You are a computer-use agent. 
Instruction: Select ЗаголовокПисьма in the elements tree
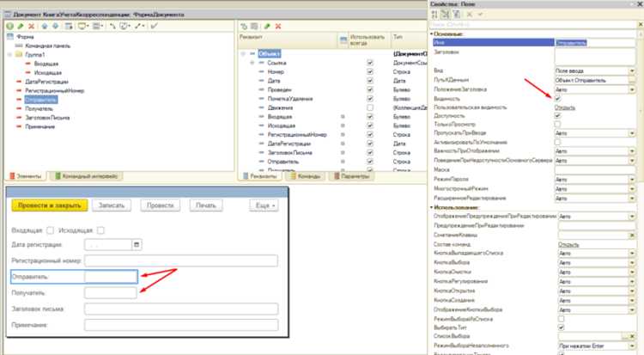(x=47, y=118)
